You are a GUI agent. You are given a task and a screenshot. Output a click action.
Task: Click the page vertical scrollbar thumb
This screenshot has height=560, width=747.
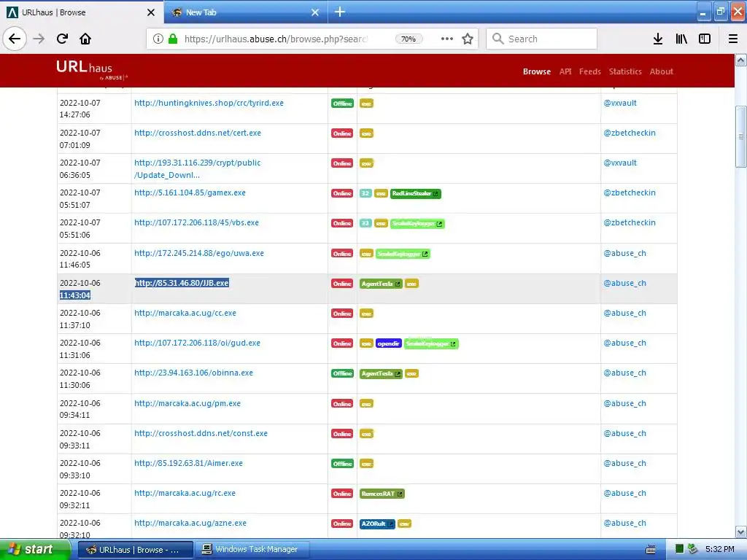click(740, 136)
